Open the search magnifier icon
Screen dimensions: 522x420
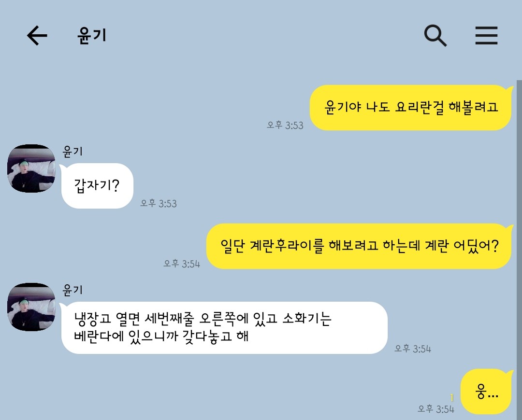pos(435,35)
